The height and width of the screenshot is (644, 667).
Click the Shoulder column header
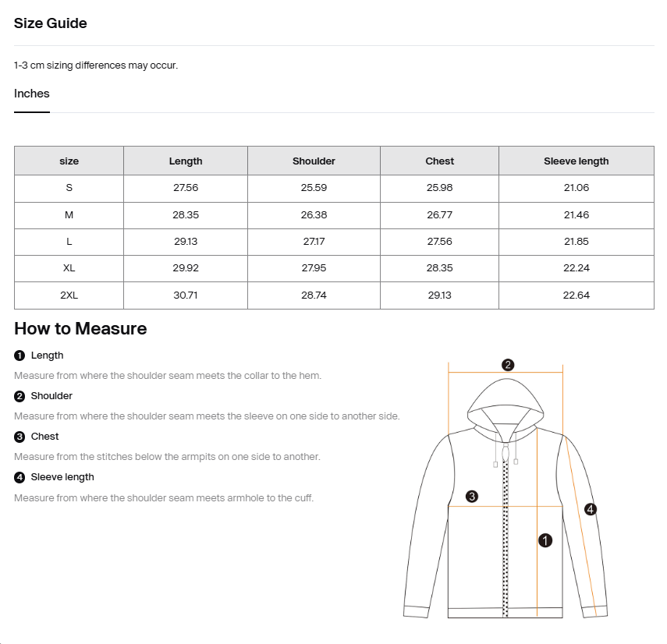(x=314, y=161)
